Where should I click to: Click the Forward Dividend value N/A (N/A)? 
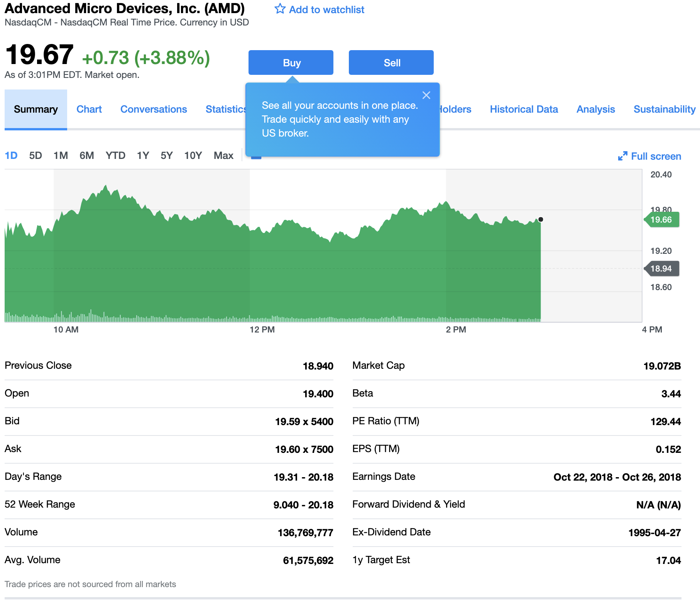pyautogui.click(x=658, y=505)
